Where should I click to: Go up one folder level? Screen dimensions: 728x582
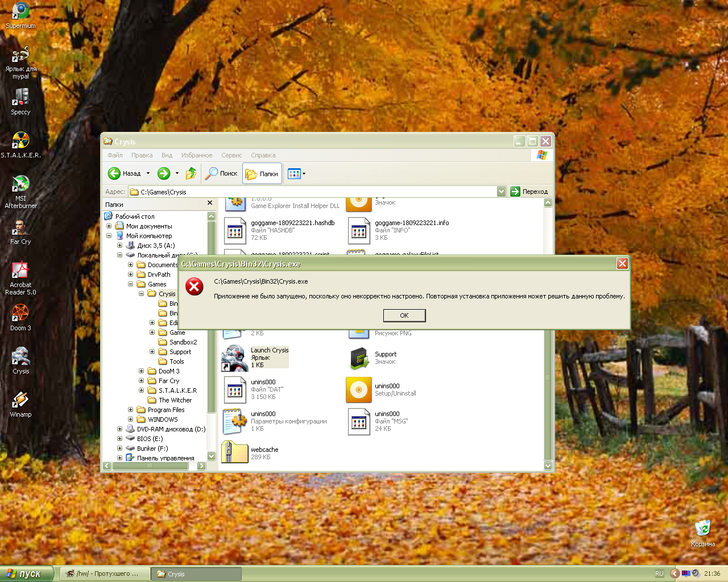(191, 173)
